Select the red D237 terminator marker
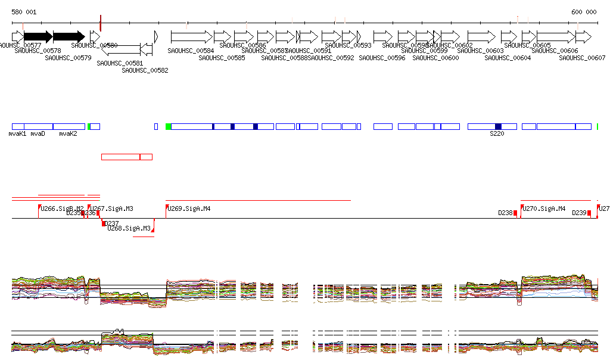The width and height of the screenshot is (610, 364). [x=104, y=223]
